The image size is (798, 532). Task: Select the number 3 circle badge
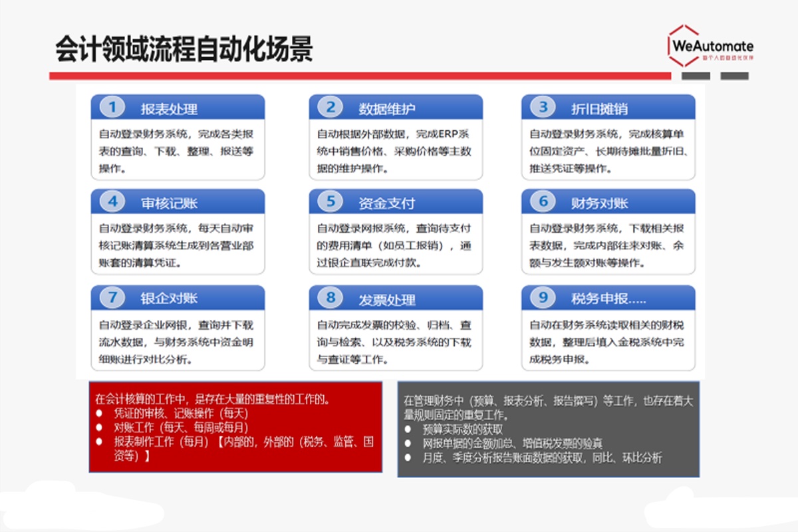(543, 107)
